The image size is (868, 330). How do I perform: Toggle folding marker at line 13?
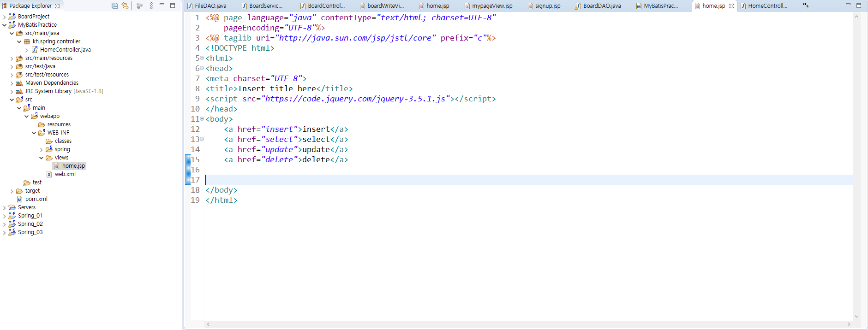click(202, 139)
